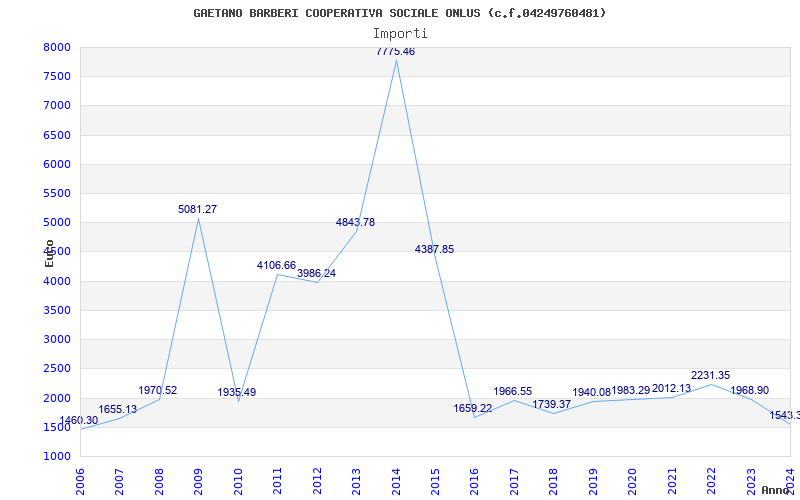800x500 pixels.
Task: Click the data label 1655.13
Action: pos(118,409)
